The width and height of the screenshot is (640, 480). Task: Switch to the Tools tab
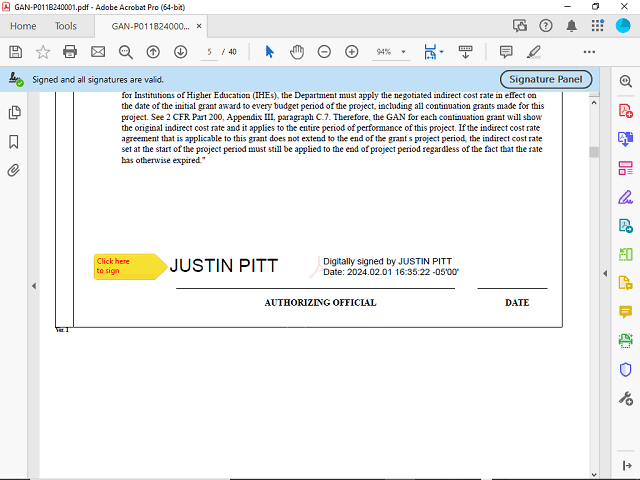click(65, 26)
